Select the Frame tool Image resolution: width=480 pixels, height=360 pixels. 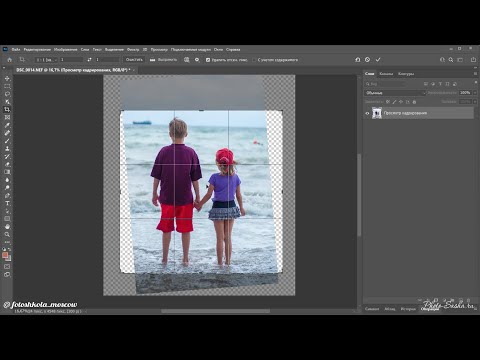tap(7, 117)
